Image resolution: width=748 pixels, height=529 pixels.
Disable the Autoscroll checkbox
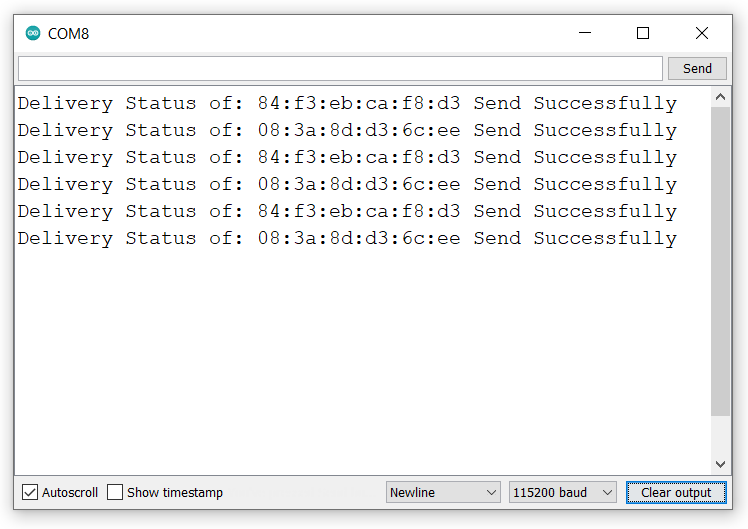[30, 492]
